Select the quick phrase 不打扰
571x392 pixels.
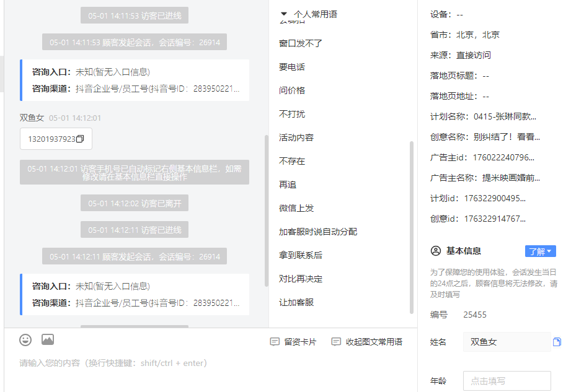292,114
